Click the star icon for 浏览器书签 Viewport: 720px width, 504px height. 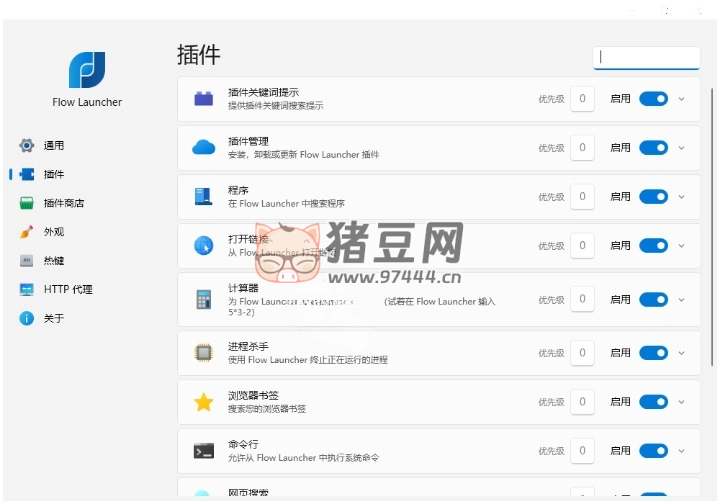pyautogui.click(x=204, y=402)
